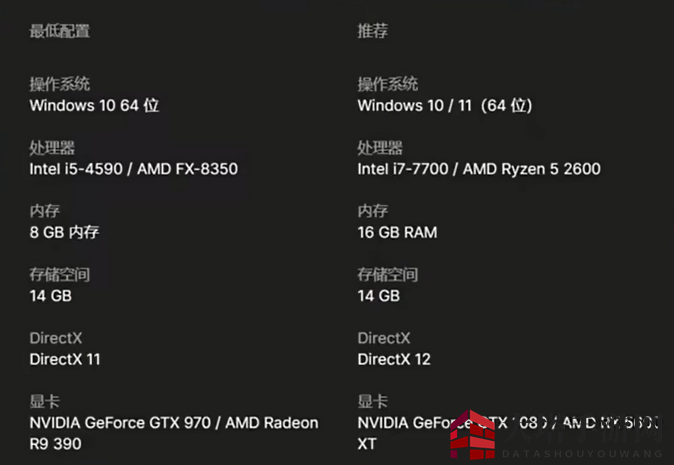Select the R9 390 text
The height and width of the screenshot is (465, 674).
[55, 444]
